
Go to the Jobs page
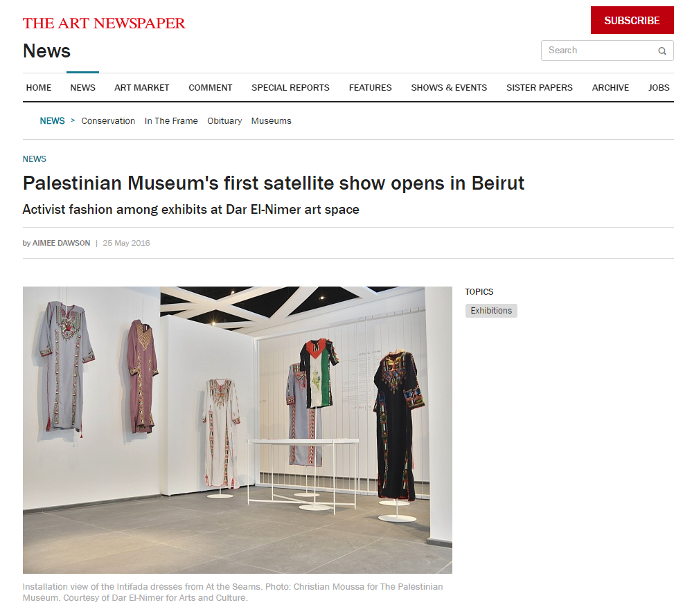point(659,88)
